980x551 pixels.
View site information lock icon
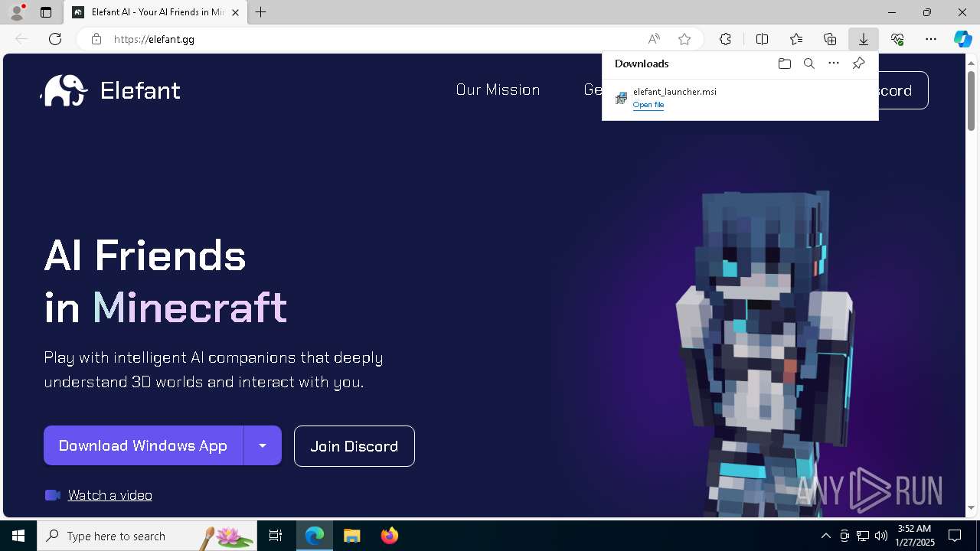tap(96, 39)
